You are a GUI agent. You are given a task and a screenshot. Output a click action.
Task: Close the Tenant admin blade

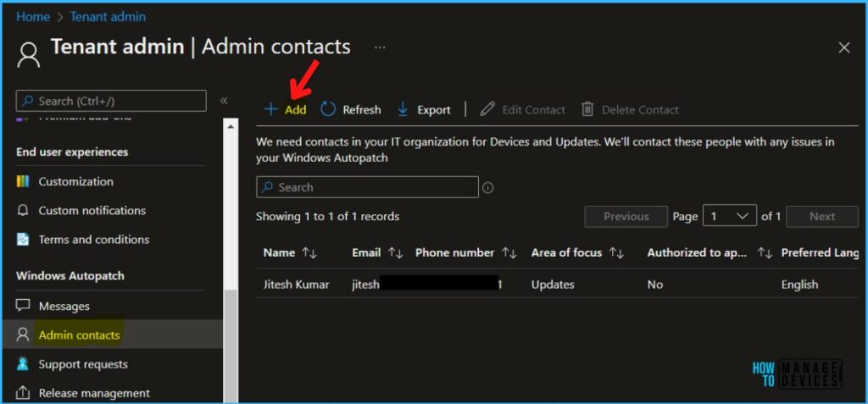[x=843, y=48]
